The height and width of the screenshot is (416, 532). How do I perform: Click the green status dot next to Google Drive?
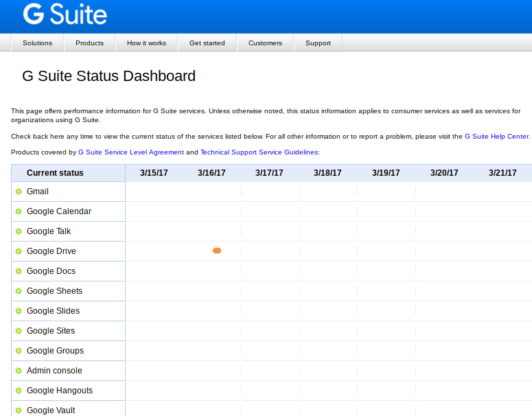click(19, 251)
